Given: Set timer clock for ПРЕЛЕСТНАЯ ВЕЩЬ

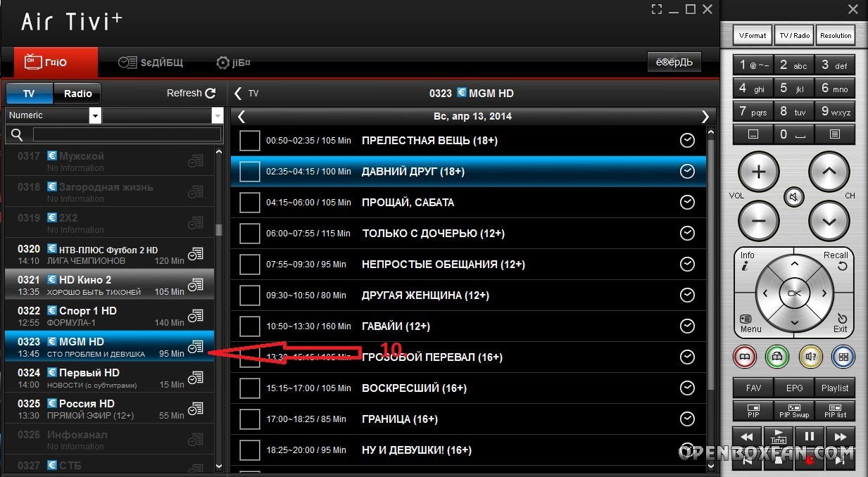Looking at the screenshot, I should [x=687, y=141].
